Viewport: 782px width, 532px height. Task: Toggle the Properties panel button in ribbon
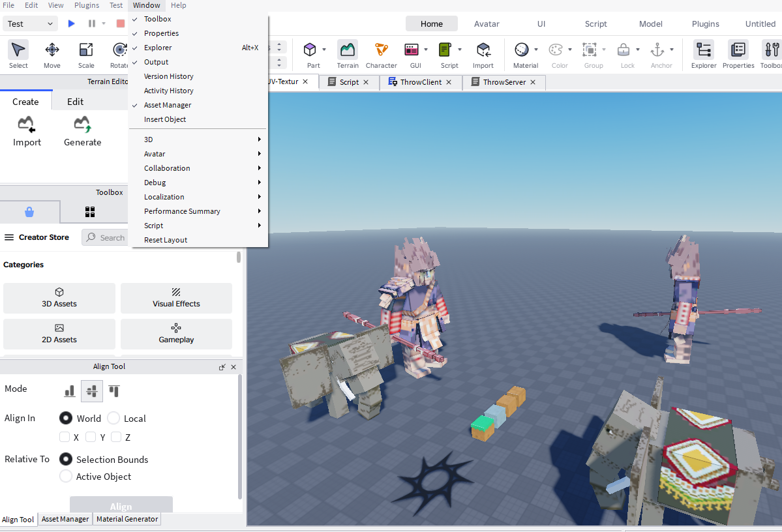[738, 54]
